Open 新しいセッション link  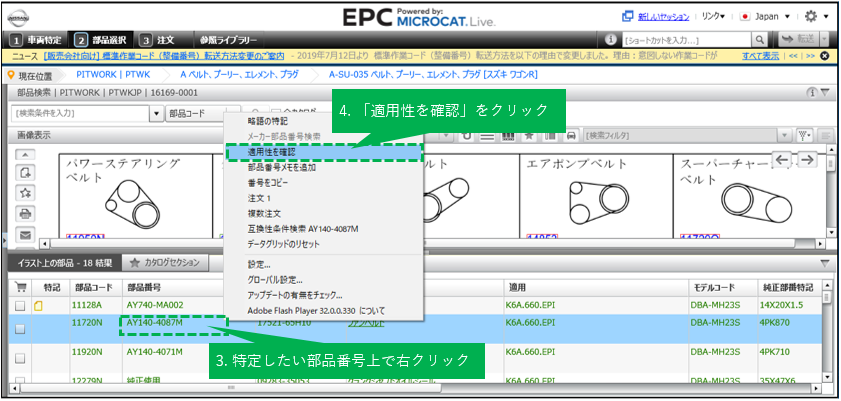click(x=663, y=17)
